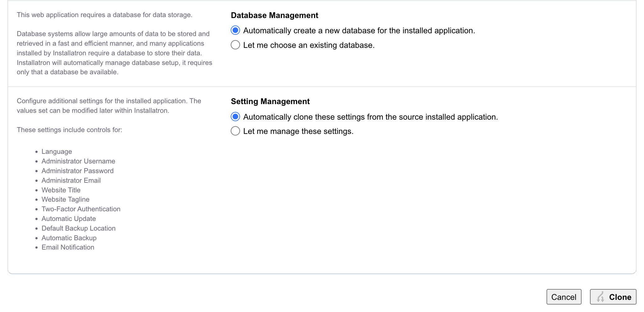Click the Email Notification list entry
644x312 pixels.
point(68,247)
